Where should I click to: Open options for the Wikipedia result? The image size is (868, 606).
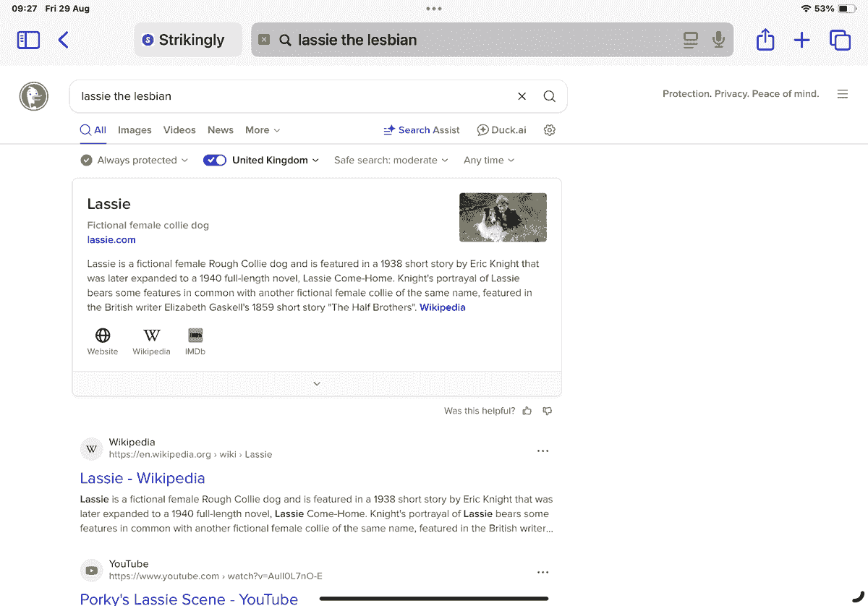tap(543, 451)
